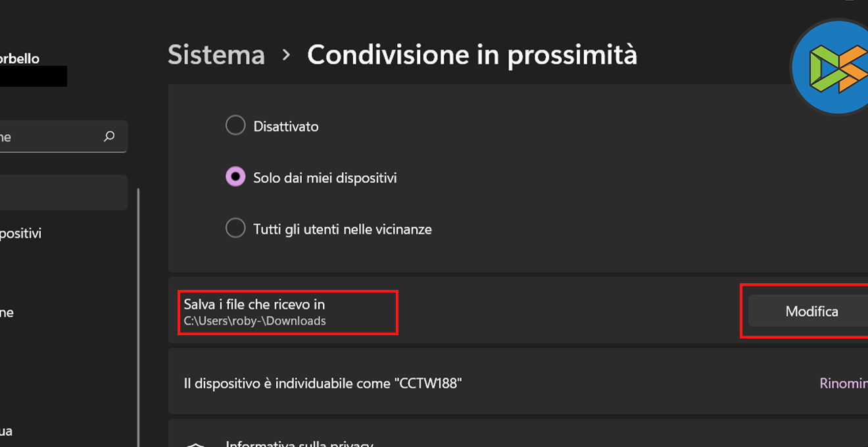Enable 'Tutti gli utenti nelle vicinanze' option
Image resolution: width=868 pixels, height=447 pixels.
(235, 229)
